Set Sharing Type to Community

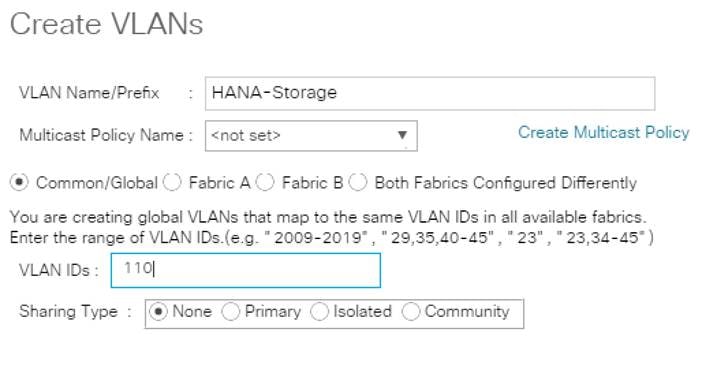click(x=411, y=311)
